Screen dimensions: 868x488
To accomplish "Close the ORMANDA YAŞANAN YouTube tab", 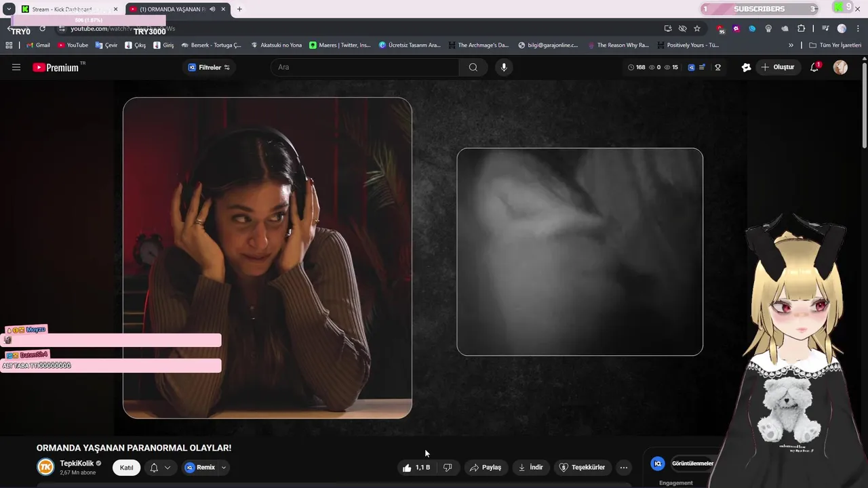I will pos(223,9).
